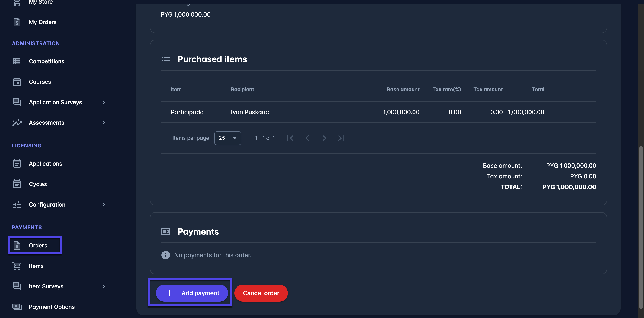Click the red Cancel order button
The image size is (644, 318).
(261, 293)
